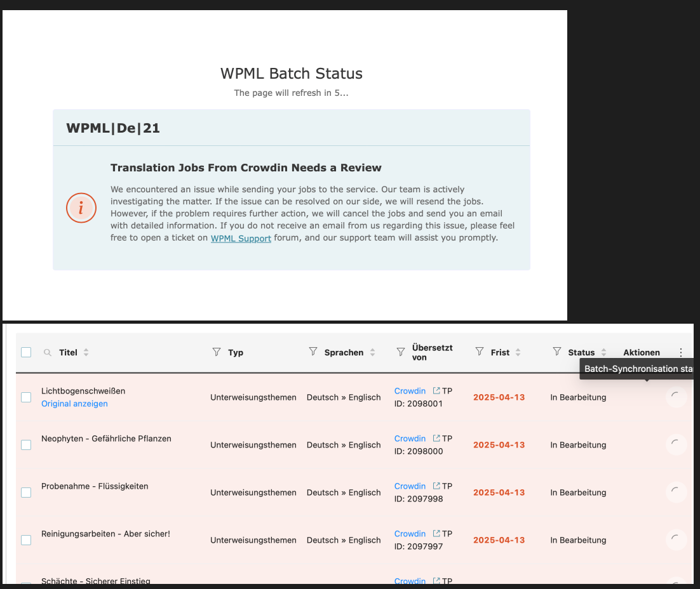Image resolution: width=700 pixels, height=589 pixels.
Task: Click the Probenahme - Flüssigkeiten title
Action: click(95, 486)
